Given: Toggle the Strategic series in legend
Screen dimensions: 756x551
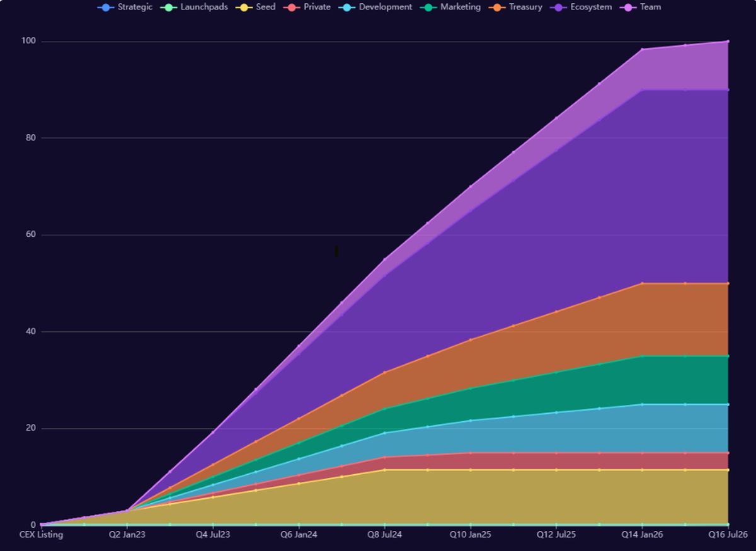Looking at the screenshot, I should (x=105, y=8).
